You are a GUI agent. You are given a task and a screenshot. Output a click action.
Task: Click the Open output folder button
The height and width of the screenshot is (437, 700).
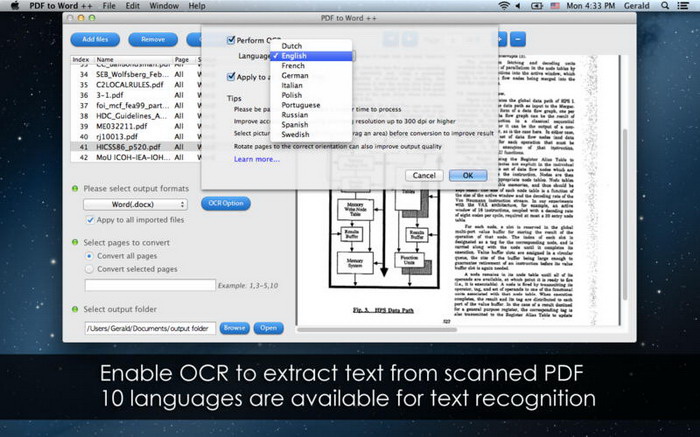(268, 328)
